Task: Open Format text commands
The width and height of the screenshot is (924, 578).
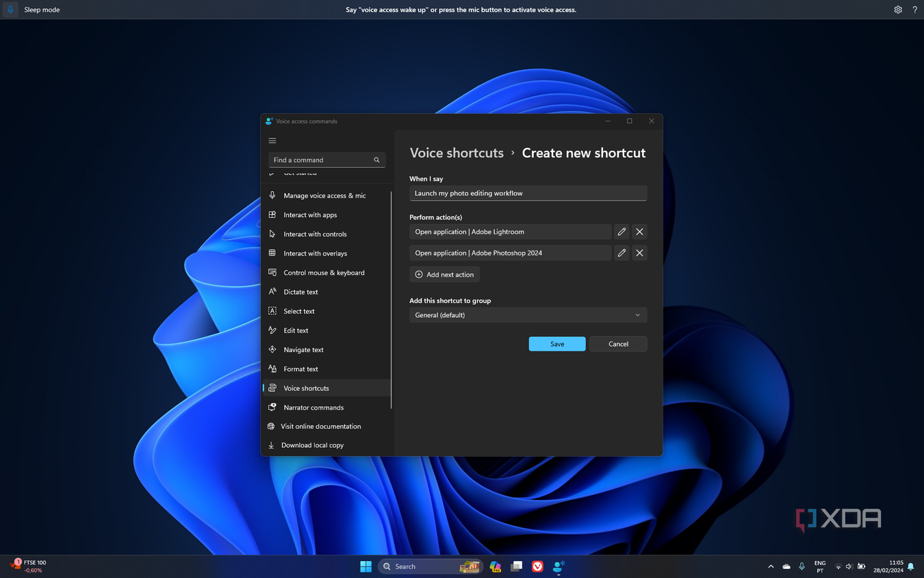Action: click(x=326, y=368)
